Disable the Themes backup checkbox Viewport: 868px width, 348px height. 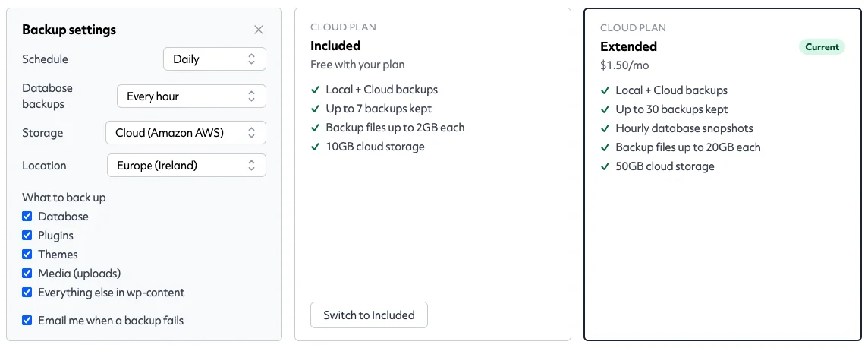tap(27, 255)
